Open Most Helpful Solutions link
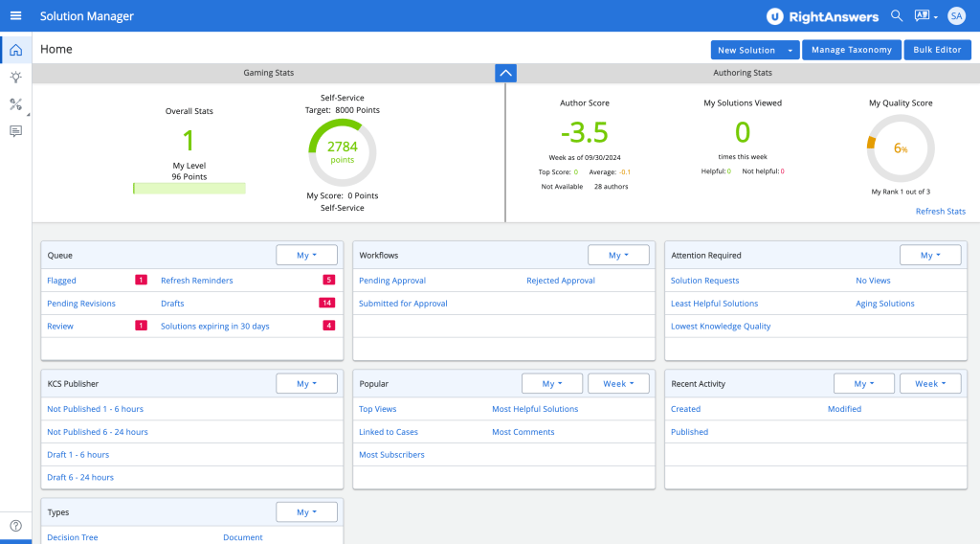980x544 pixels. pyautogui.click(x=535, y=409)
